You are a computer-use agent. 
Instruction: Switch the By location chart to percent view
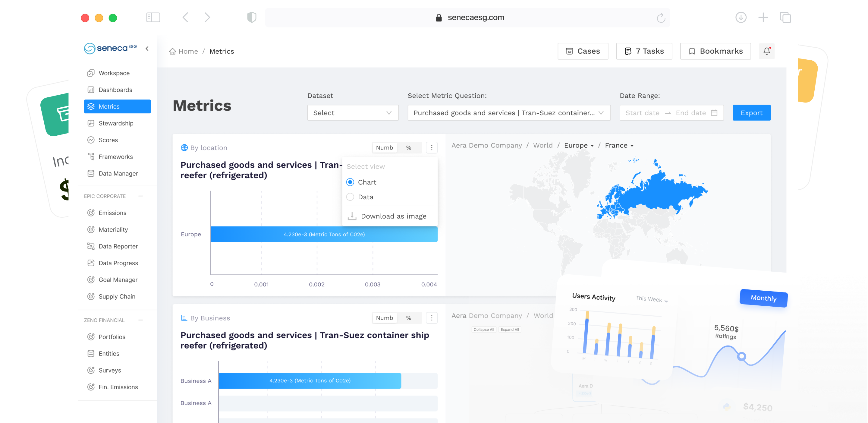click(x=409, y=148)
